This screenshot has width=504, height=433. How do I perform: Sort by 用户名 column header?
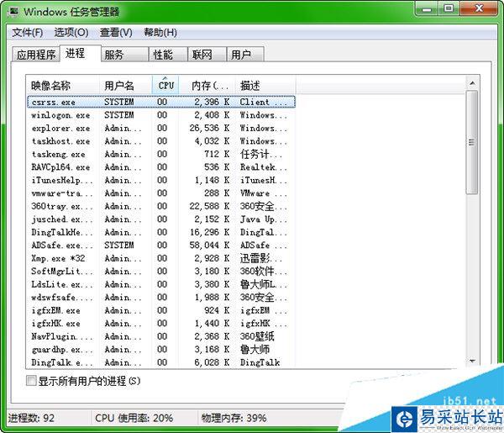[x=126, y=85]
